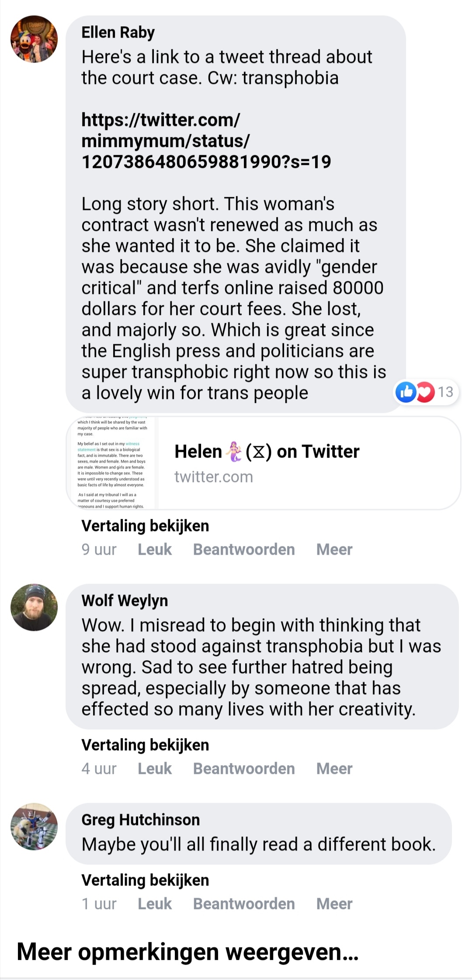The width and height of the screenshot is (472, 980).
Task: Open Meer options for Ellen Raby's comment
Action: (x=334, y=549)
